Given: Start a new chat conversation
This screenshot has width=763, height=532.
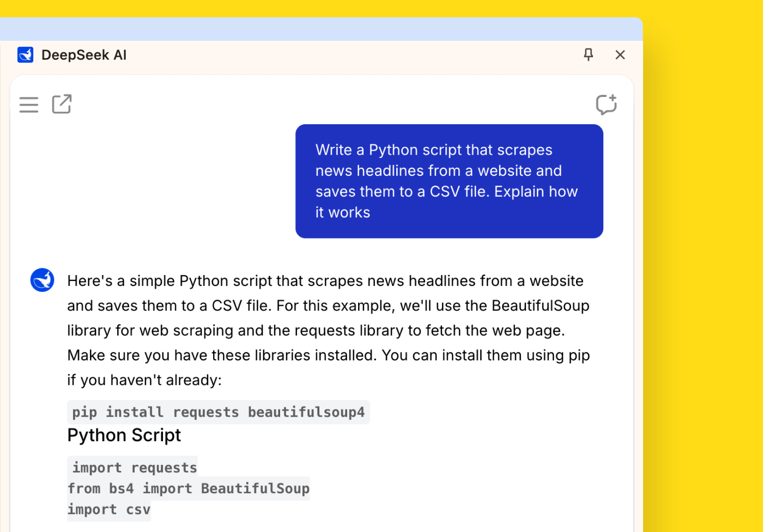Looking at the screenshot, I should tap(605, 105).
